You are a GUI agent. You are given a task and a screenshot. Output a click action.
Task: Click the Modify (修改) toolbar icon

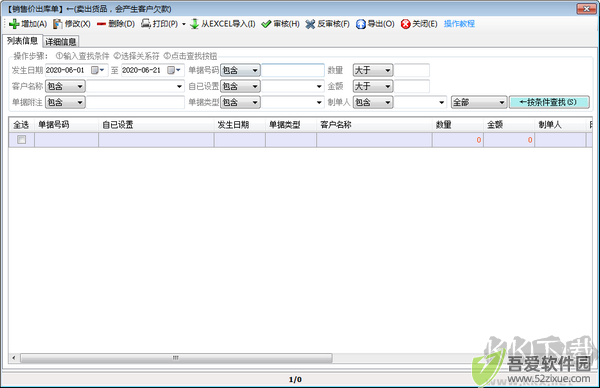click(x=57, y=24)
